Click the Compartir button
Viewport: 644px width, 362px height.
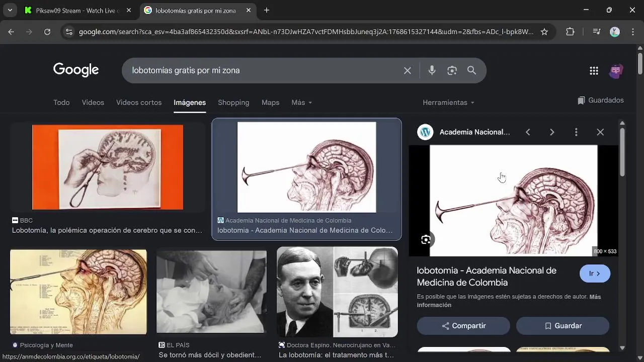click(x=463, y=326)
